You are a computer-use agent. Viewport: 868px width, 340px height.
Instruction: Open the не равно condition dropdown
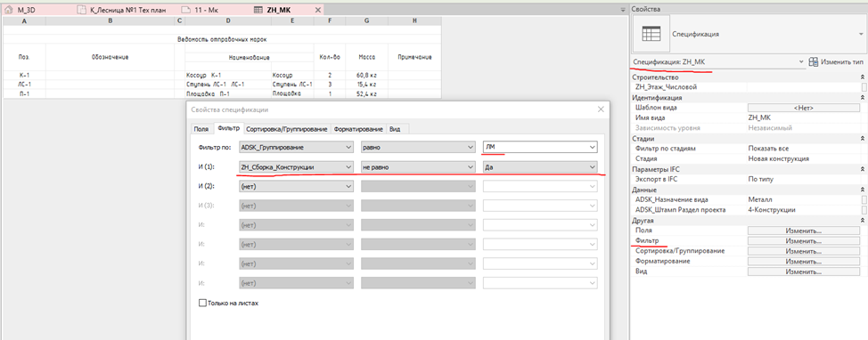coord(418,166)
